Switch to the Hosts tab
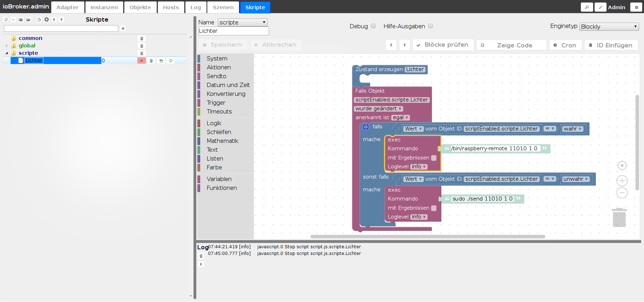644x302 pixels. point(171,7)
